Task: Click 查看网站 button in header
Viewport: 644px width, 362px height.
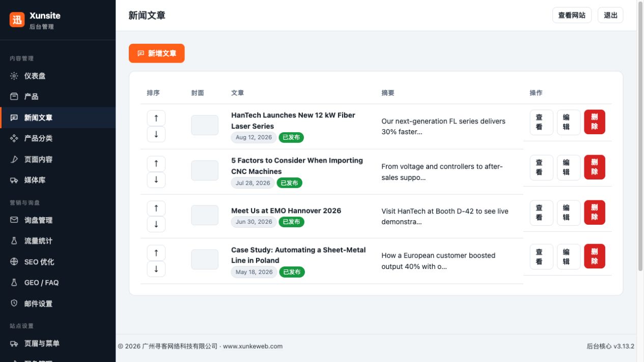Action: click(572, 15)
